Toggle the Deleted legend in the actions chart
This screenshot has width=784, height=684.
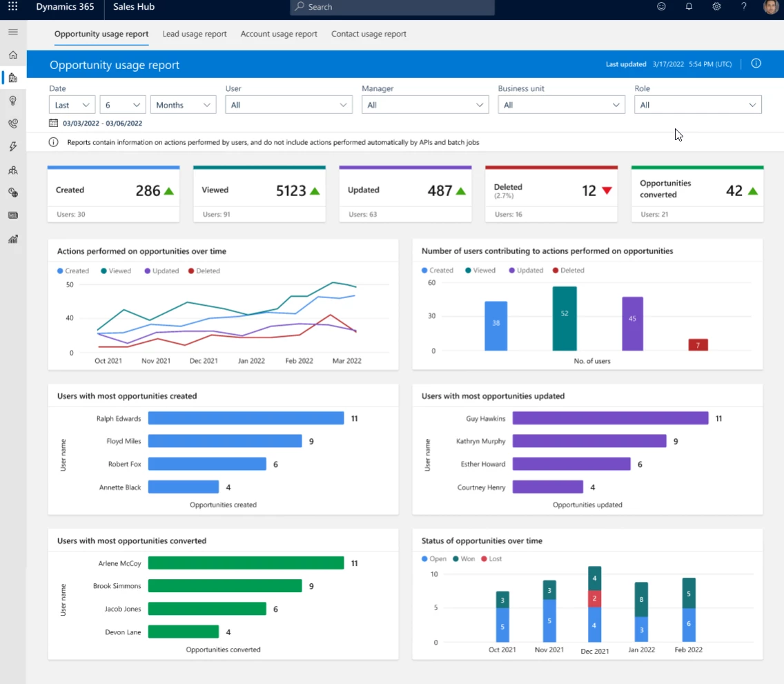coord(204,271)
